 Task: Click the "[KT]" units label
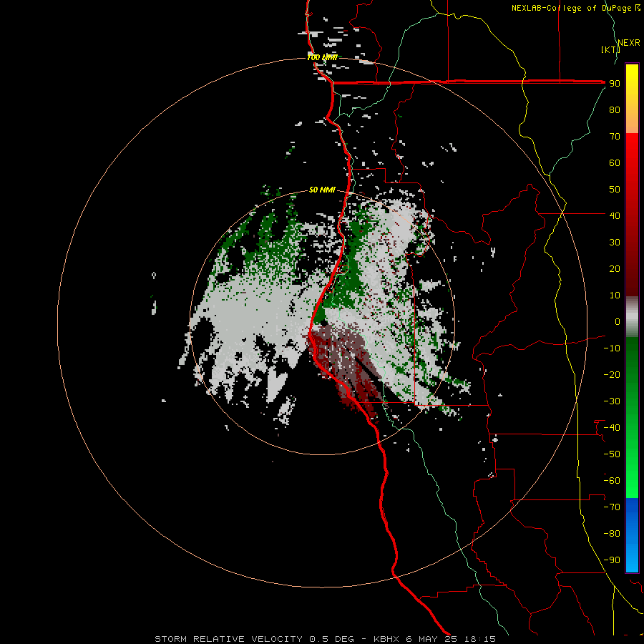[x=610, y=49]
